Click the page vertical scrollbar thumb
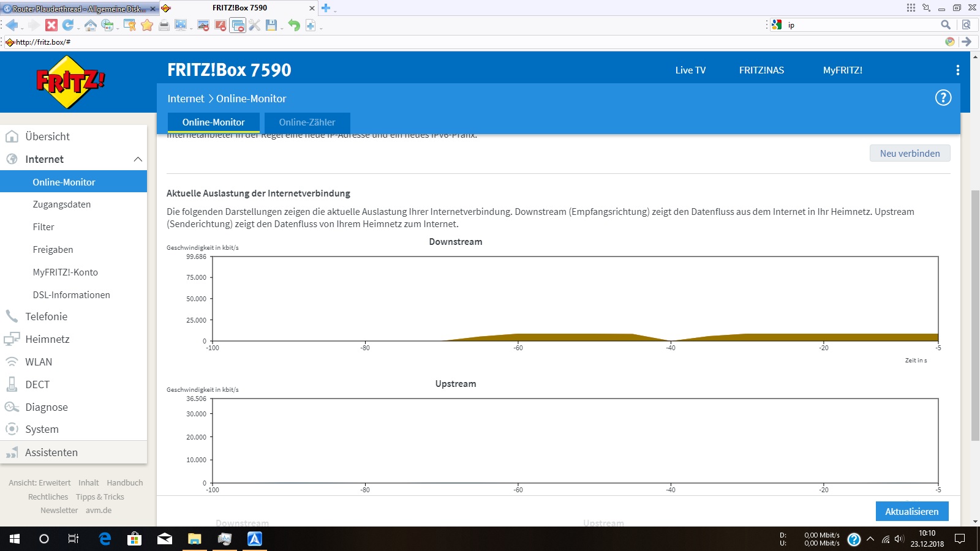This screenshot has width=980, height=551. 975,315
